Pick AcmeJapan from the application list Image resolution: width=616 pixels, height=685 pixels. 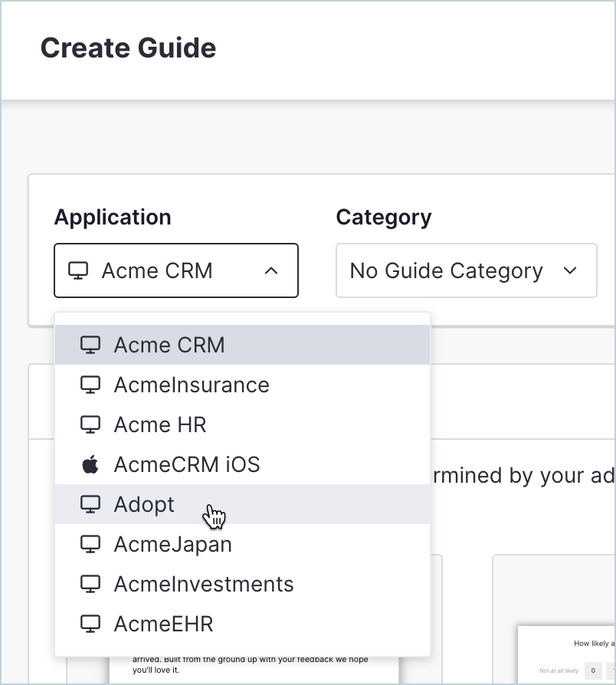coord(242,544)
